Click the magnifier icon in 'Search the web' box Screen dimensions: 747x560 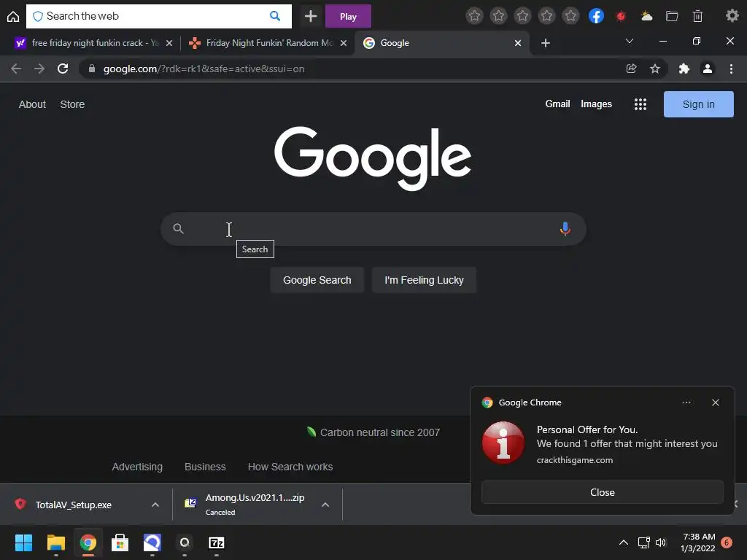tap(275, 16)
